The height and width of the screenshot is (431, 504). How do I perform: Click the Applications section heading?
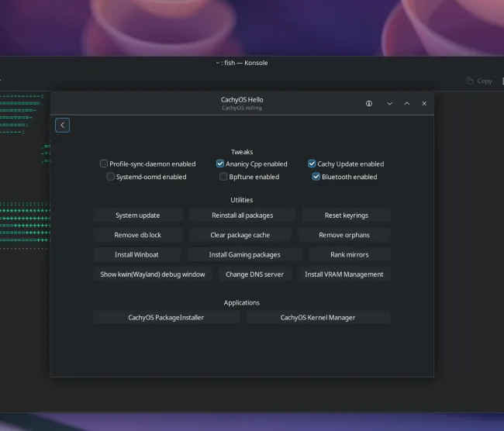point(242,303)
